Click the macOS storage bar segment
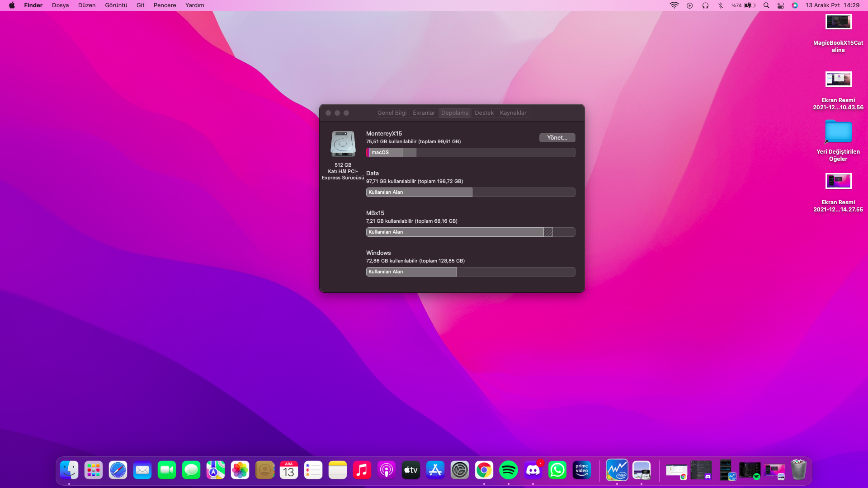The height and width of the screenshot is (488, 868). (x=386, y=153)
